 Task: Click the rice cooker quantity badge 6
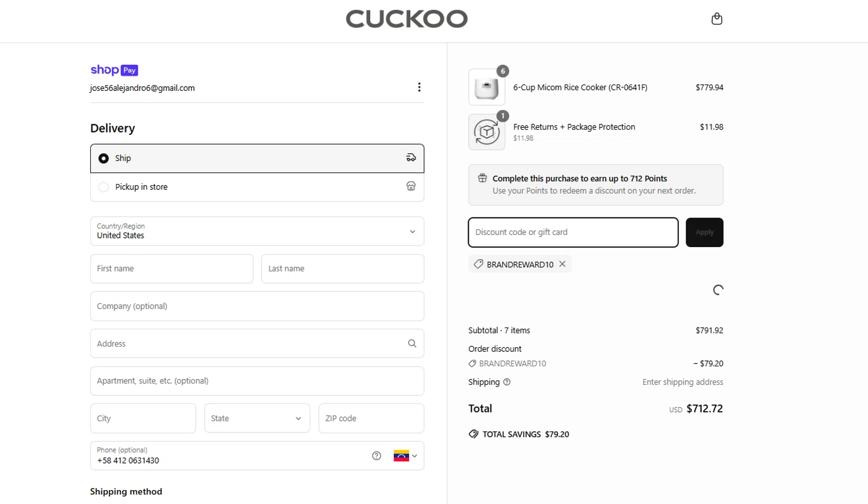[503, 71]
